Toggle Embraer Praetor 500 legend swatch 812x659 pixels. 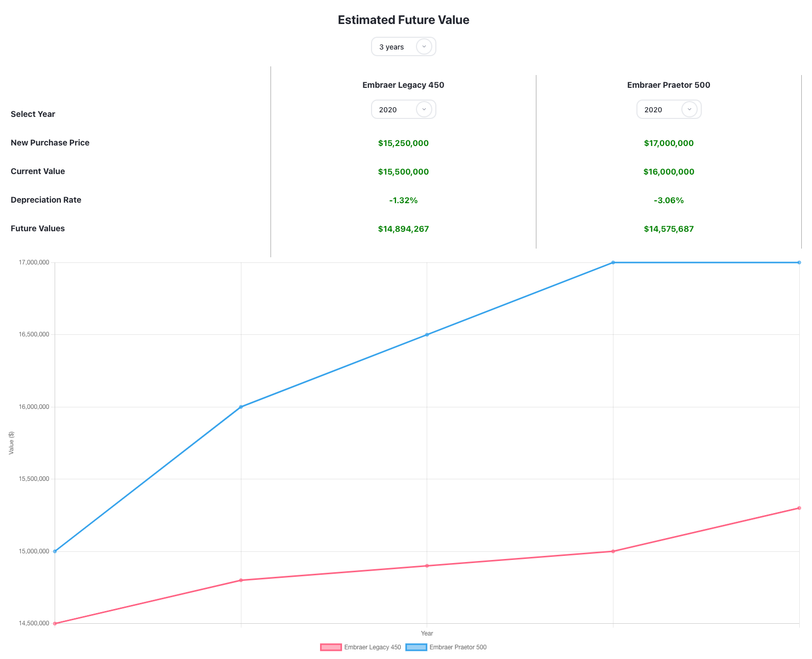(416, 647)
